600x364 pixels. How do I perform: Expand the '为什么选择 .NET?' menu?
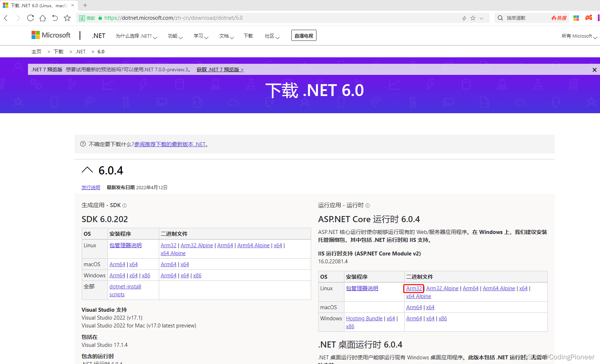136,36
